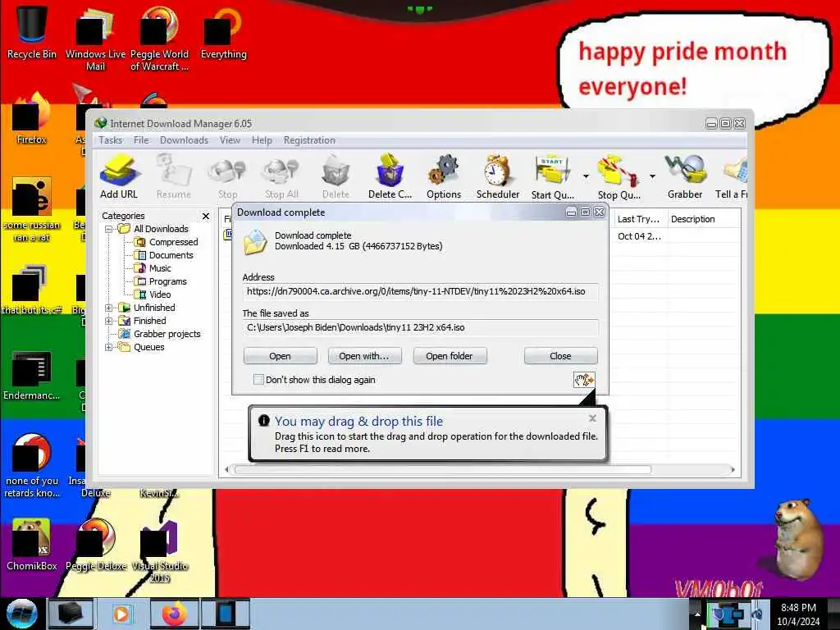Screen dimensions: 840x630
Task: Click the Add URL toolbar icon
Action: click(x=119, y=177)
